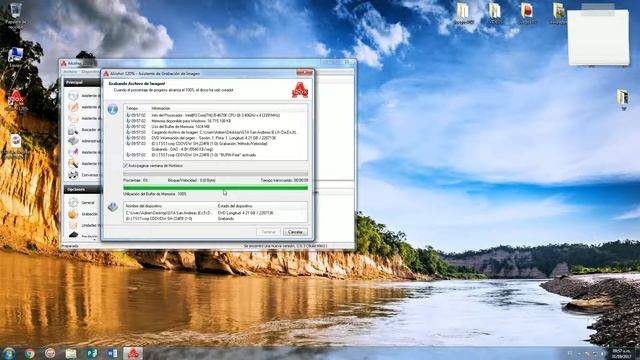Select the 'BURN-Free activado' log row
Viewport: 640px width, 360px height.
tap(216, 155)
